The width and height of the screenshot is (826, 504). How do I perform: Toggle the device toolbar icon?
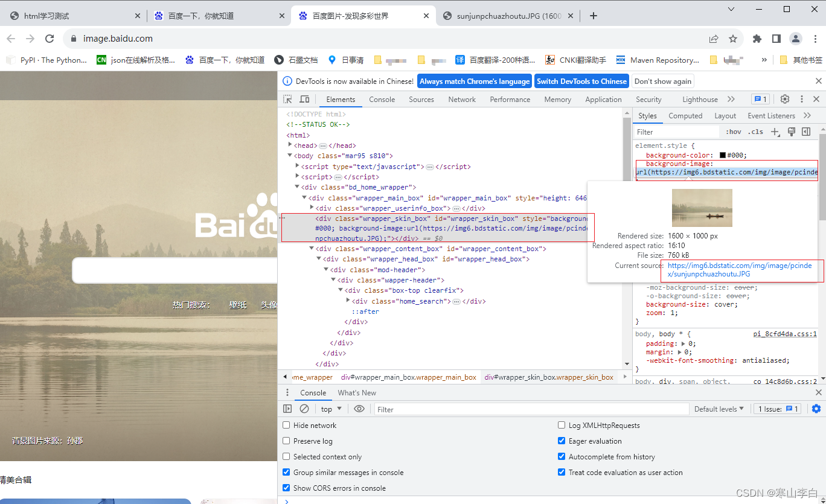(304, 99)
